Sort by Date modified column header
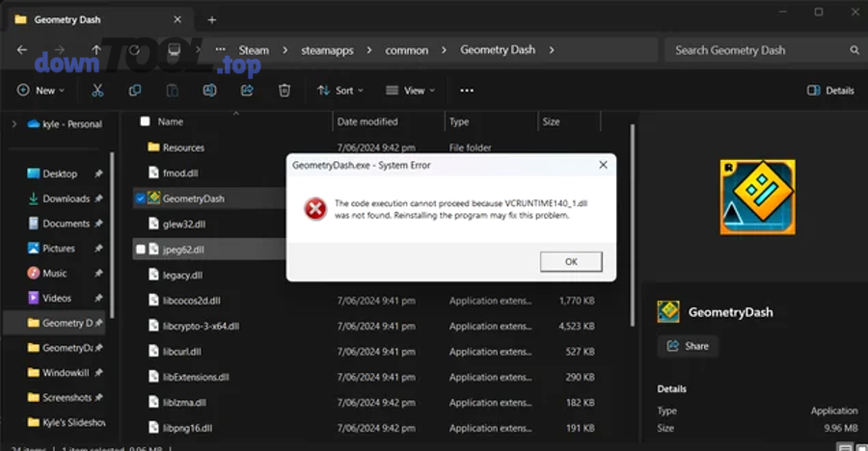This screenshot has height=451, width=868. pos(367,121)
